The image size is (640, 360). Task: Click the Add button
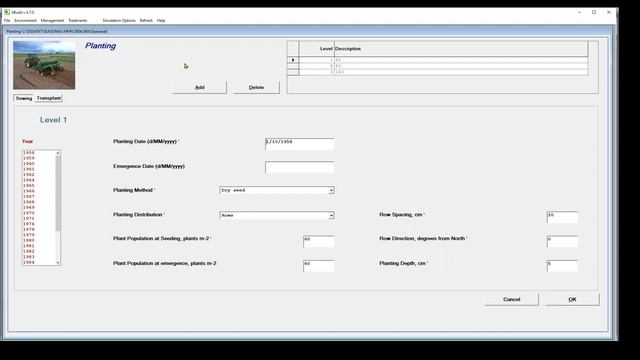tap(199, 87)
